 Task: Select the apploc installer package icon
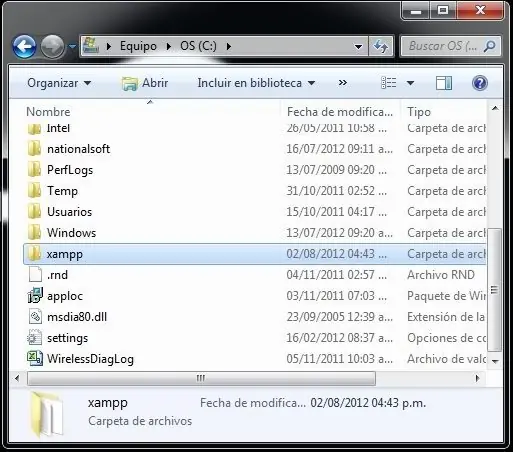pos(35,295)
